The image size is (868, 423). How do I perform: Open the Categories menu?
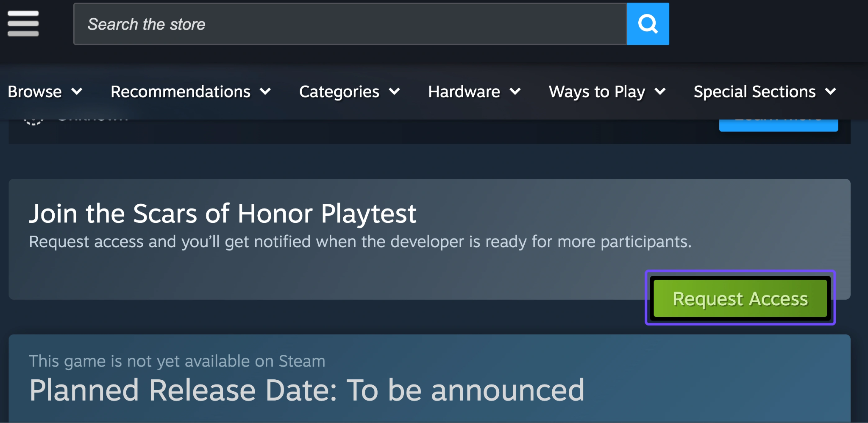point(339,92)
